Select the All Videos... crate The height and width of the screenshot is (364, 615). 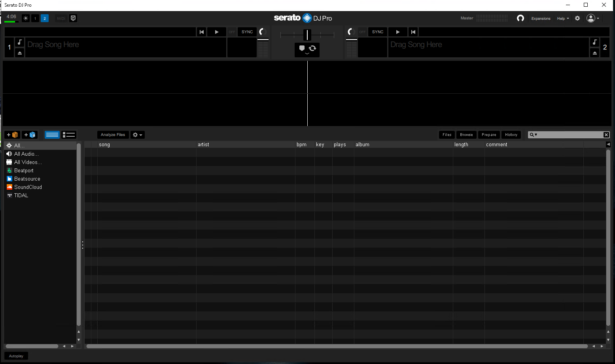coord(40,162)
